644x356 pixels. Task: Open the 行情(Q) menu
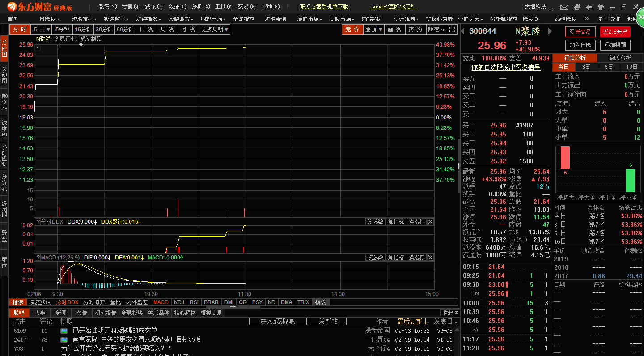(131, 7)
